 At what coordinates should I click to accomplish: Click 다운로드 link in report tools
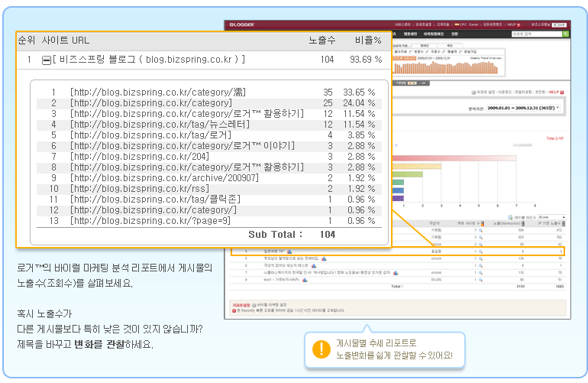(x=505, y=93)
